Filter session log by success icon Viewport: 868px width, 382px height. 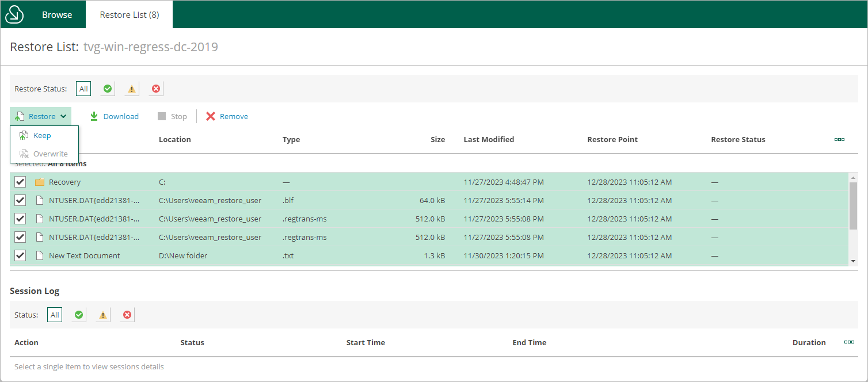79,315
